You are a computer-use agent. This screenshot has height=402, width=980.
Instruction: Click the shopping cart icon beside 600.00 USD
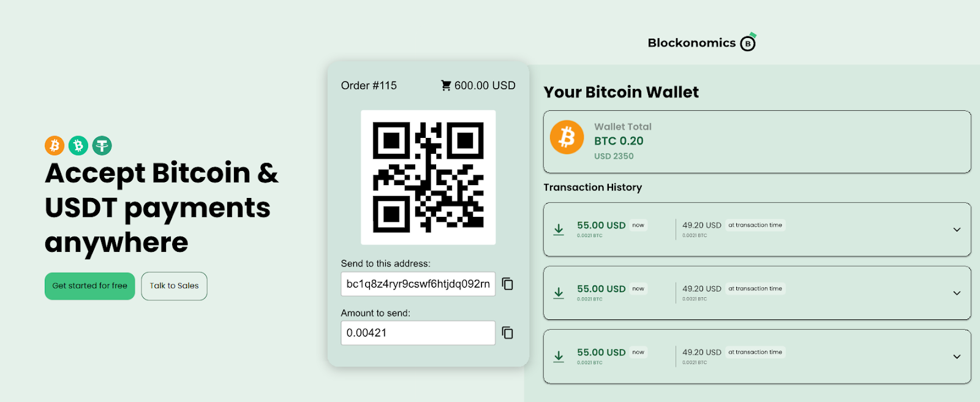coord(446,86)
